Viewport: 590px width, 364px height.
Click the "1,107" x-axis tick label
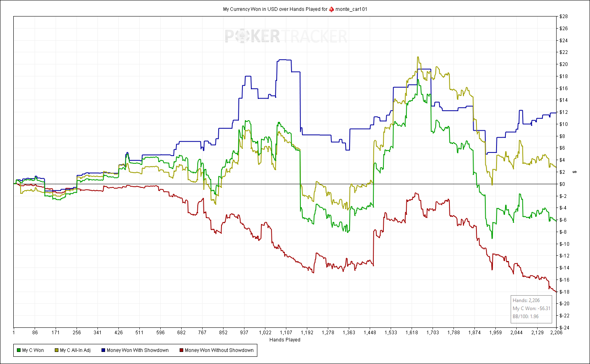pos(286,333)
